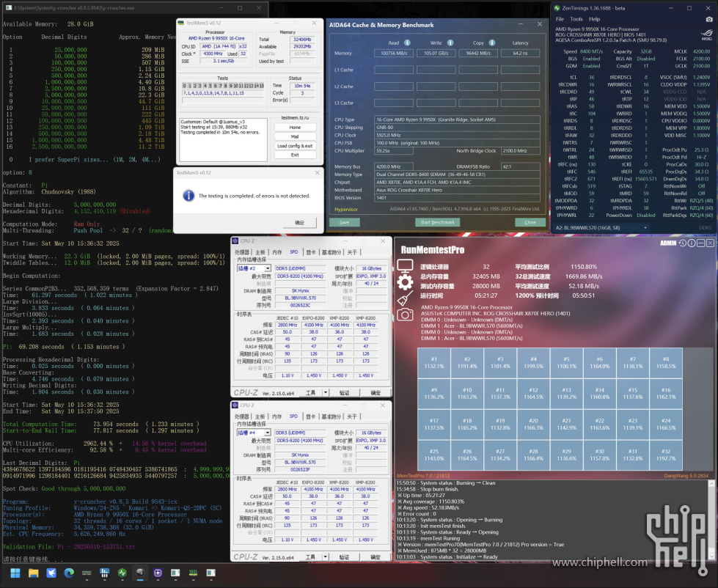Click the Close button in AIDA64

530,222
